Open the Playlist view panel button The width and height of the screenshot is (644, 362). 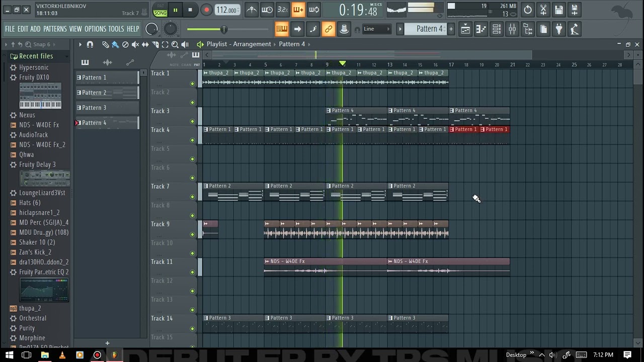(x=465, y=29)
